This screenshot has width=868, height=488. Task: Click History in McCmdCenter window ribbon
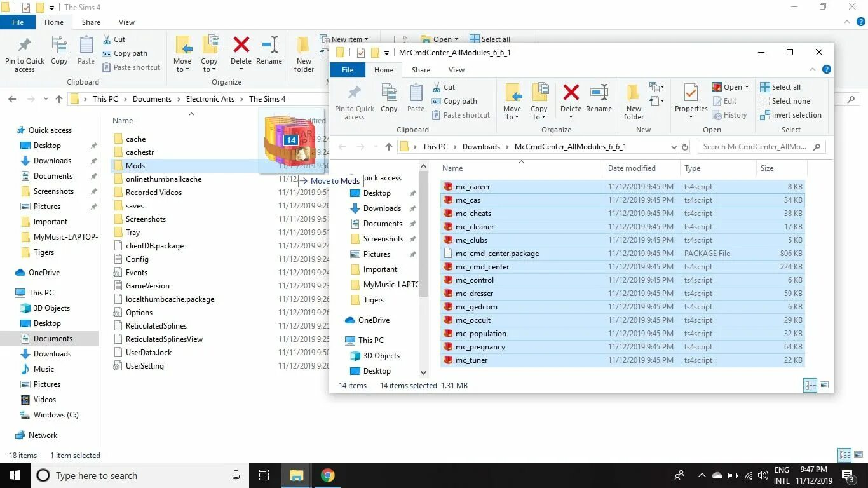[729, 115]
